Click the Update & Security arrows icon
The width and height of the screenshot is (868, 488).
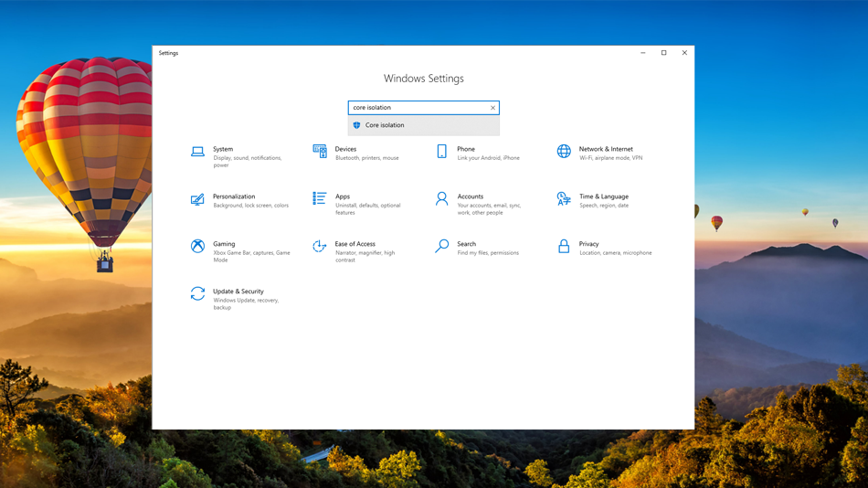point(197,294)
